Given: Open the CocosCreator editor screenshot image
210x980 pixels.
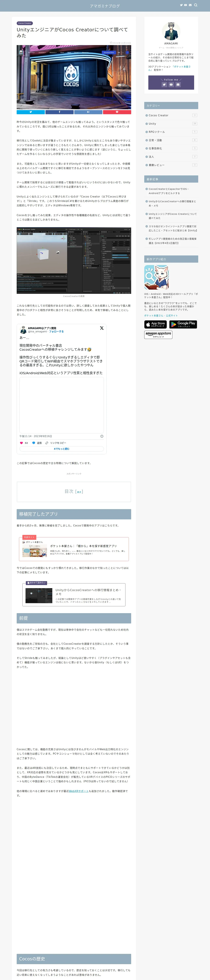Looking at the screenshot, I should [74, 261].
